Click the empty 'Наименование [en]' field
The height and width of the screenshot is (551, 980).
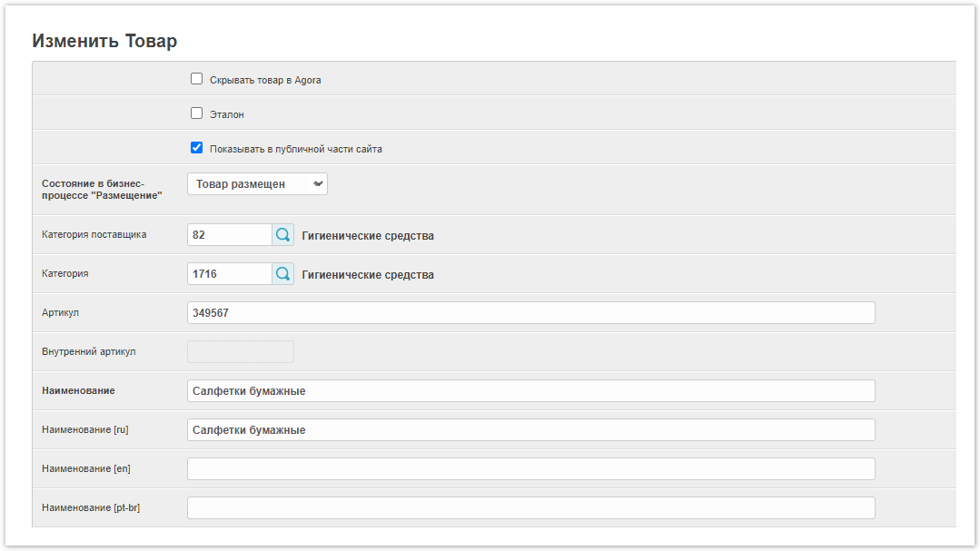[530, 468]
